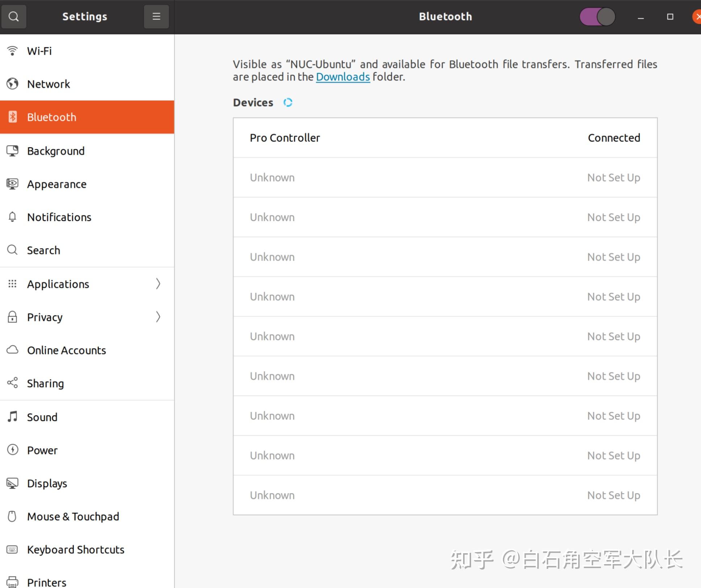Select the first Unknown device row
Viewport: 701px width, 588px height.
click(445, 178)
